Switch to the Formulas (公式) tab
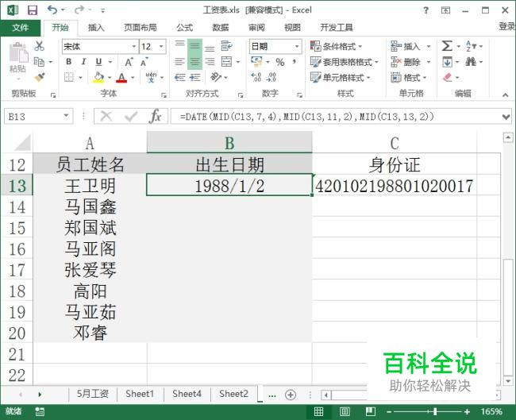Viewport: 516px width, 420px height. tap(185, 28)
